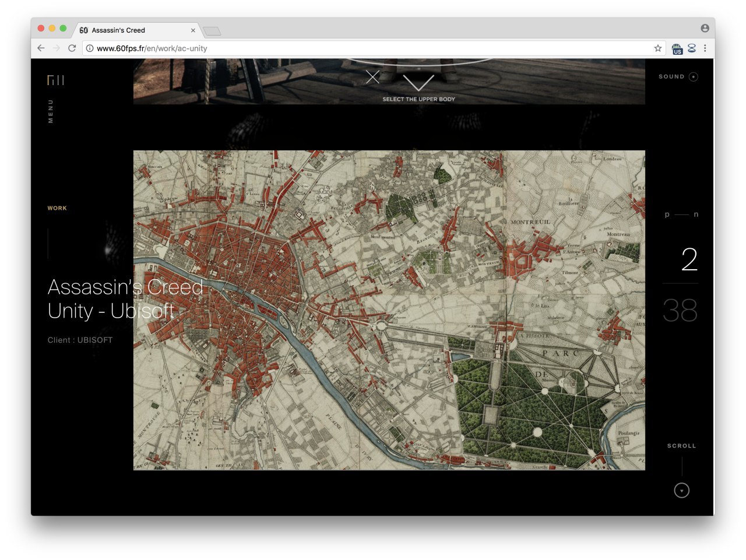Click the current project number 2
The height and width of the screenshot is (560, 746).
(689, 259)
